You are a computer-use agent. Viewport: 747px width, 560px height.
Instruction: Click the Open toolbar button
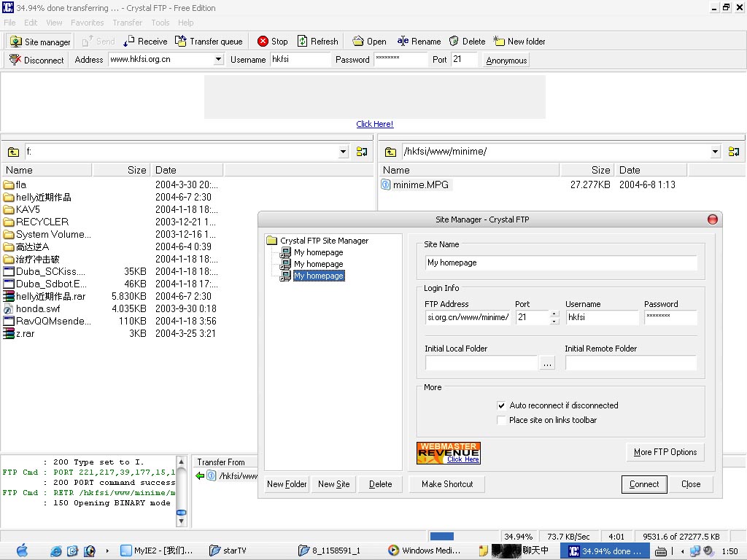tap(369, 42)
